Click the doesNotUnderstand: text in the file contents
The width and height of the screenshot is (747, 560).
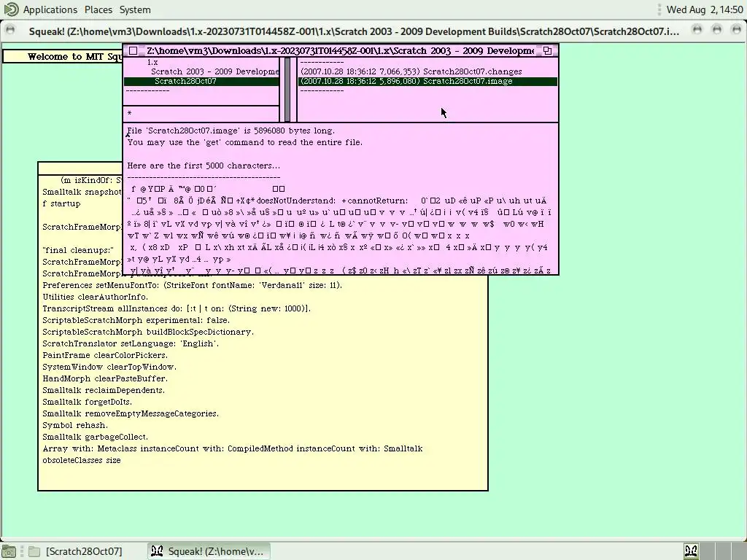tap(296, 201)
